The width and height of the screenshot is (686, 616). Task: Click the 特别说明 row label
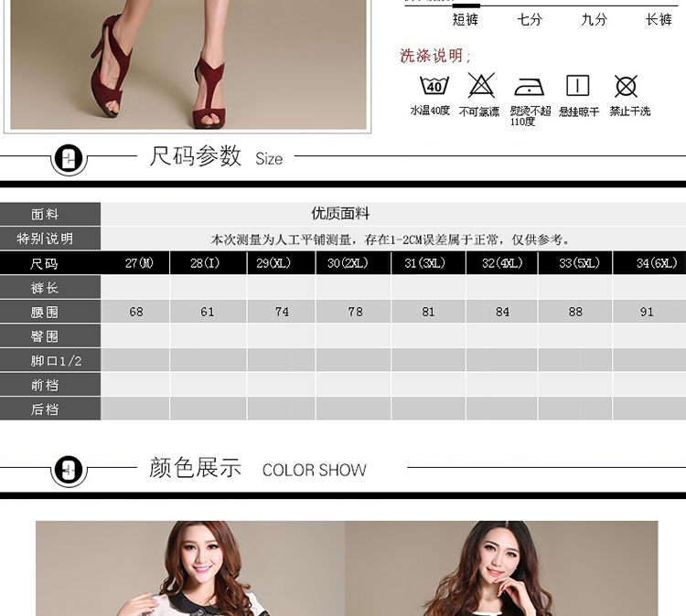point(50,239)
